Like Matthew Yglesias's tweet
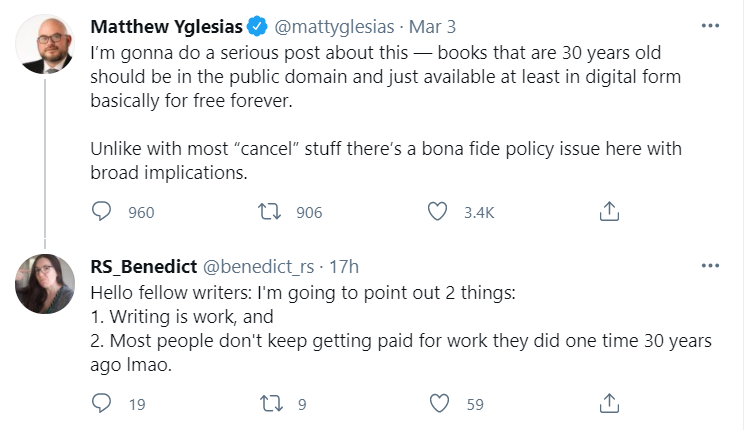 point(437,212)
